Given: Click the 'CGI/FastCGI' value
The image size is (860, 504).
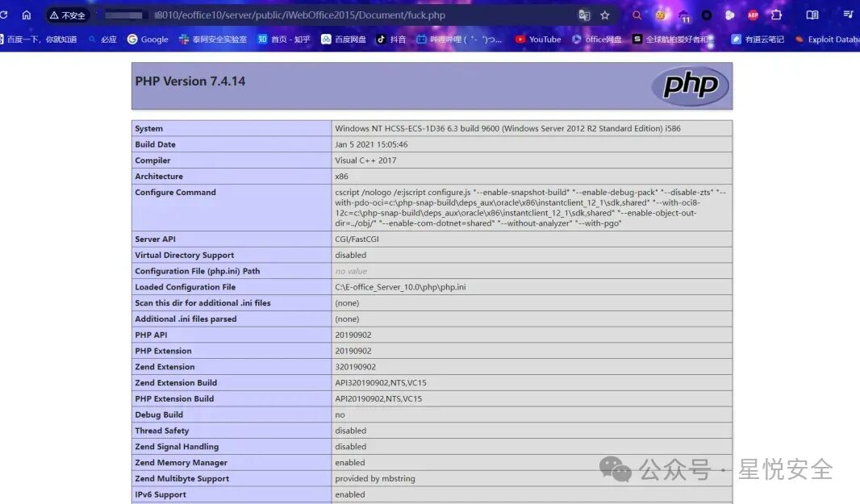Looking at the screenshot, I should point(357,240).
